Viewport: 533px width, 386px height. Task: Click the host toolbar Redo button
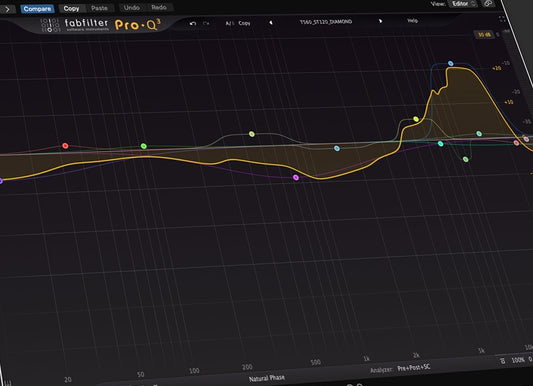click(x=159, y=7)
